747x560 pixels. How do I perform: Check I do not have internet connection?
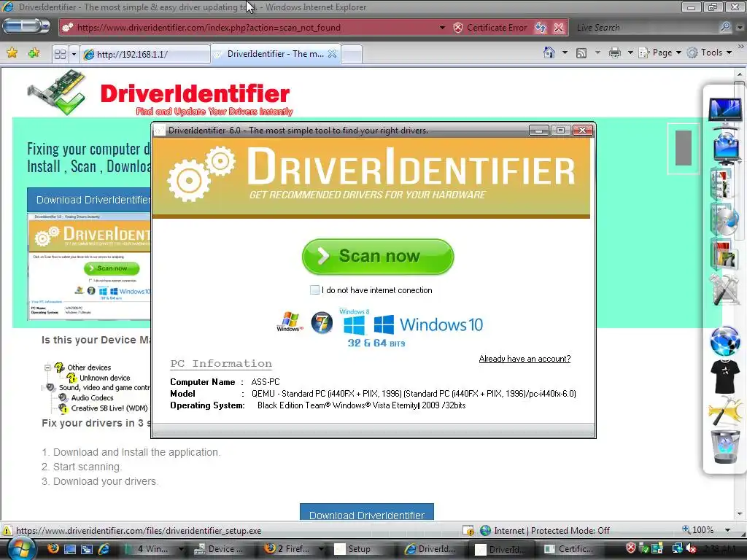[x=314, y=290]
